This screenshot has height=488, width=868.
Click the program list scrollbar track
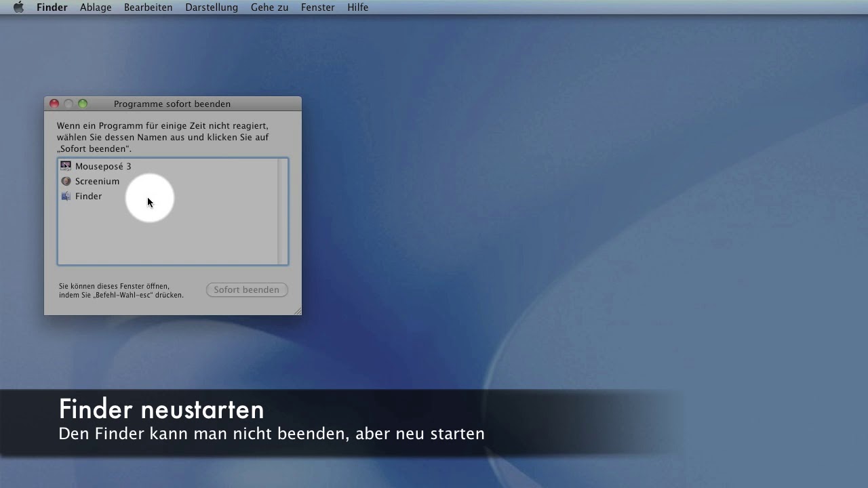point(283,211)
